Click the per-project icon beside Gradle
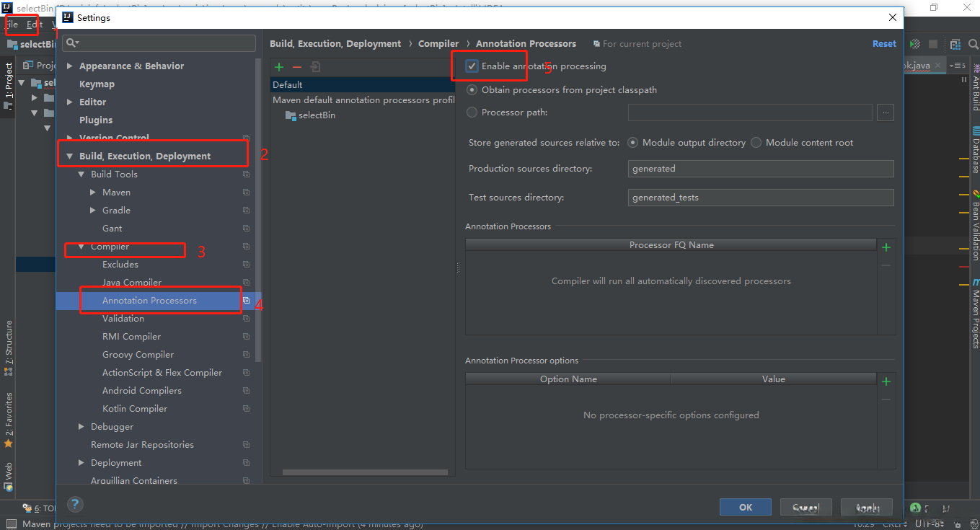The image size is (980, 530). tap(246, 211)
